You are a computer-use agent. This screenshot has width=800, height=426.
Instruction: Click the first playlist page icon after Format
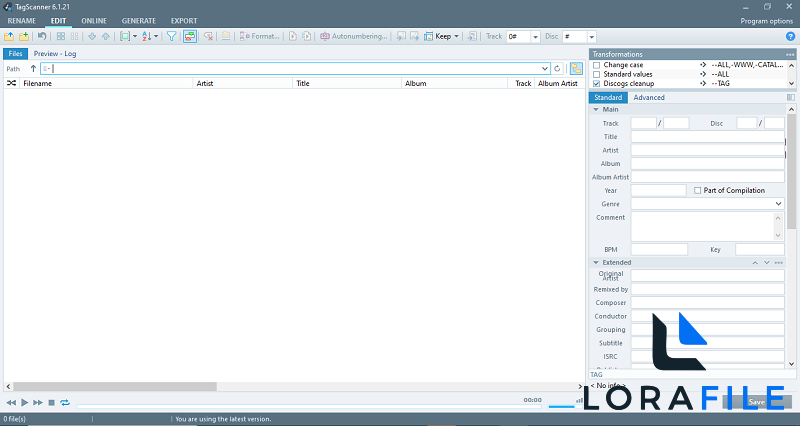pos(293,36)
